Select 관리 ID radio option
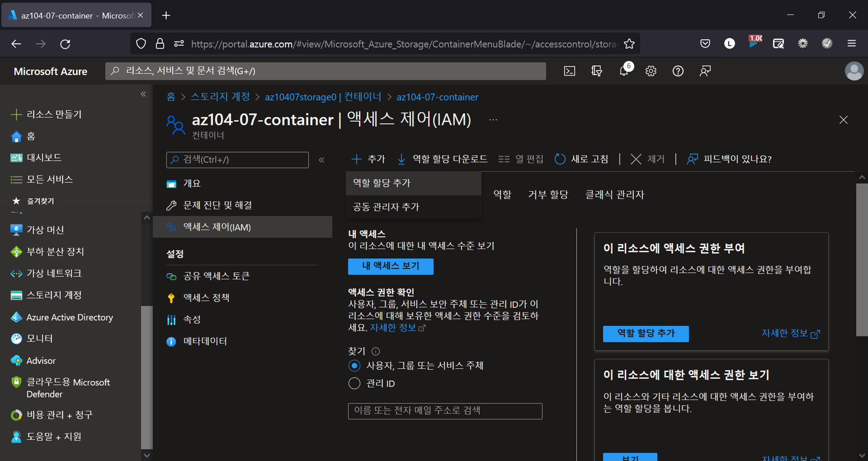 tap(355, 383)
